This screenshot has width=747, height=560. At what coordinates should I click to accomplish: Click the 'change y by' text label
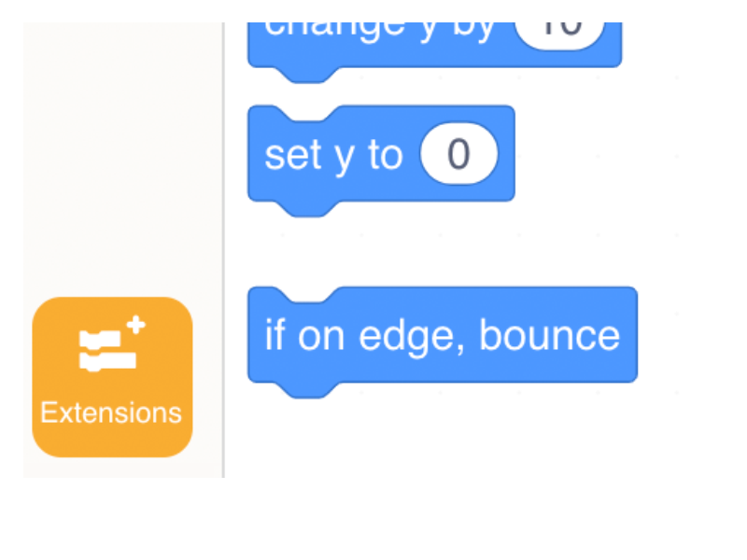(380, 31)
